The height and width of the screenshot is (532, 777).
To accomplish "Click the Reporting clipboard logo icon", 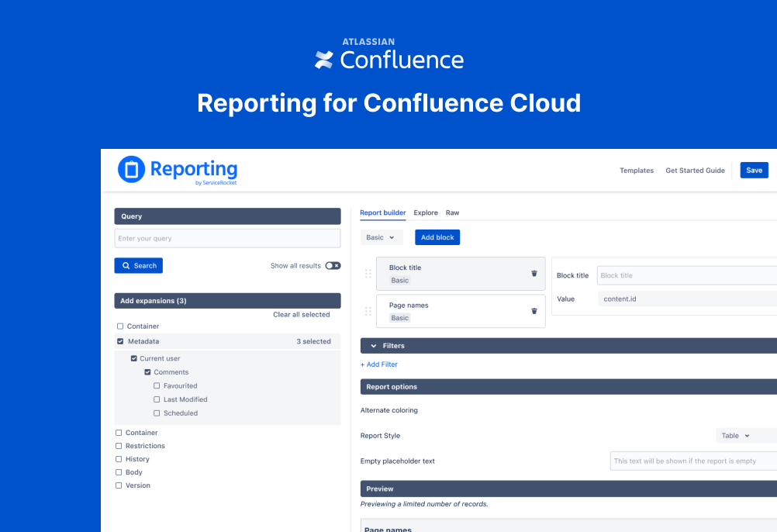I will pos(131,169).
